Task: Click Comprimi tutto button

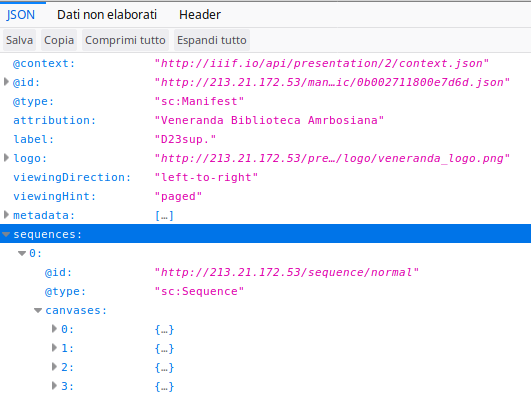Action: coord(125,40)
